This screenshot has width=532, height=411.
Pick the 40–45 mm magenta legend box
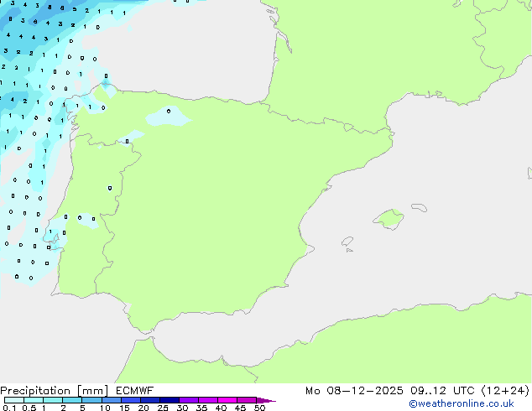click(227, 400)
